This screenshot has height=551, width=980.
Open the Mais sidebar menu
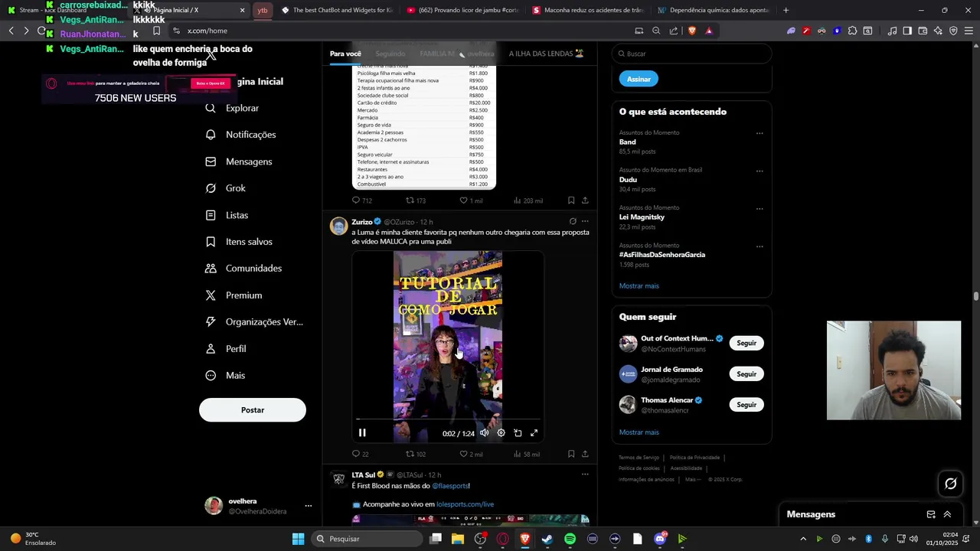click(x=225, y=376)
